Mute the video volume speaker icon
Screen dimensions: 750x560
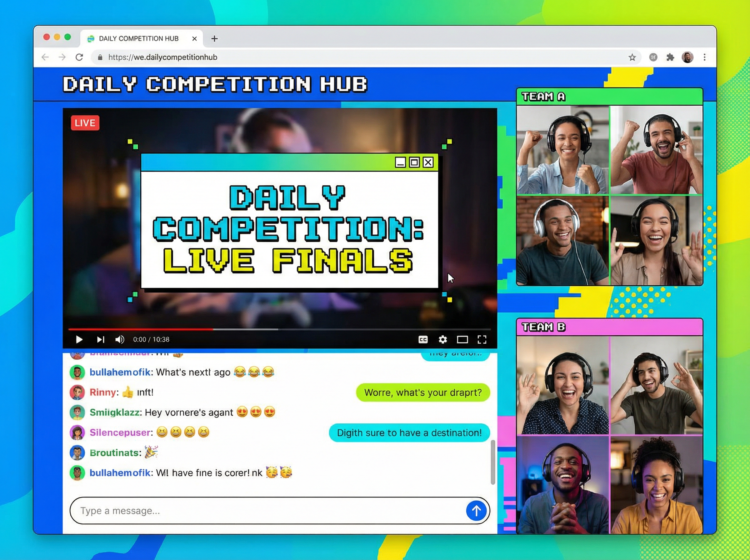120,339
